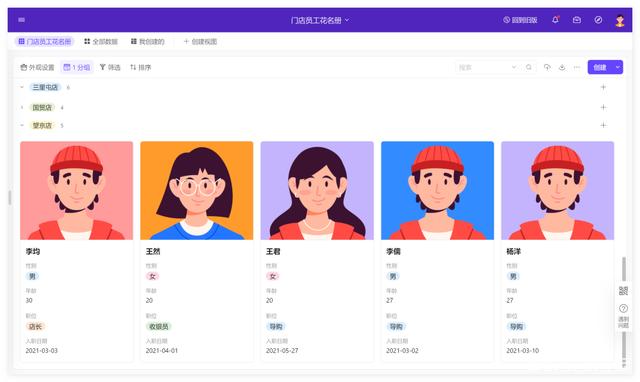Switch to 我创建的 view tab
The image size is (640, 382).
pyautogui.click(x=147, y=42)
